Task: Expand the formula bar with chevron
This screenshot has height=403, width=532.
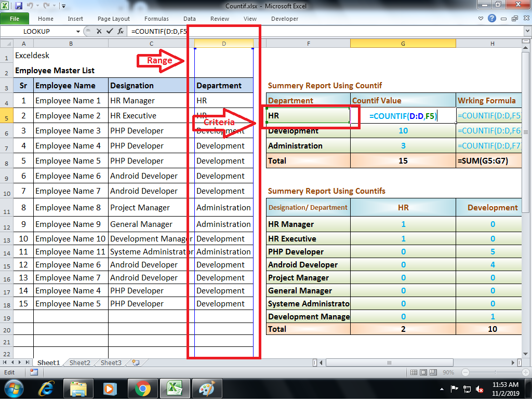Action: (x=528, y=31)
